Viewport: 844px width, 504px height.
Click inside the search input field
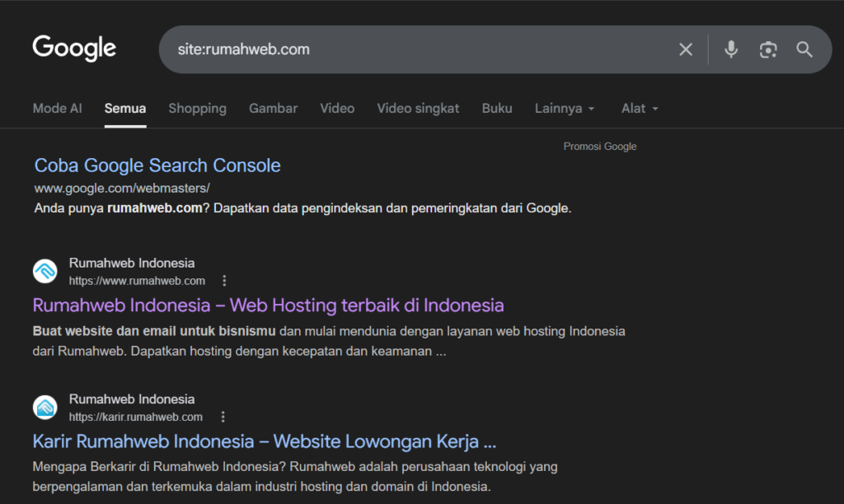pos(412,49)
